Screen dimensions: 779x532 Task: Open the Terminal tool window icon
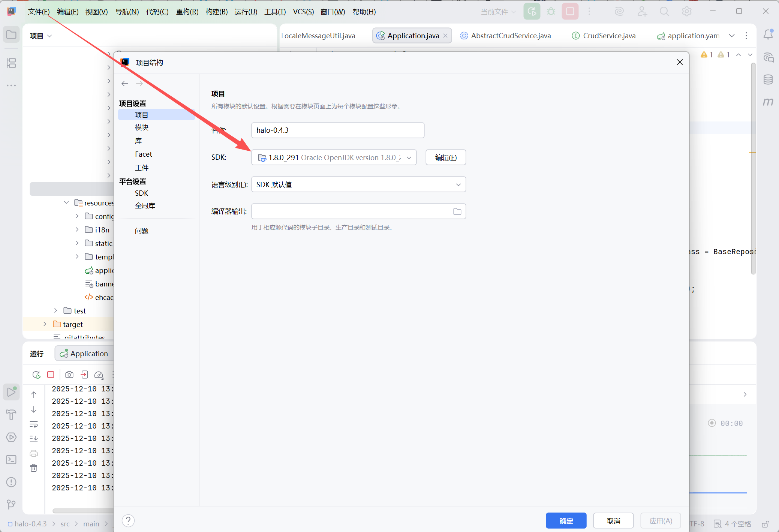coord(11,460)
